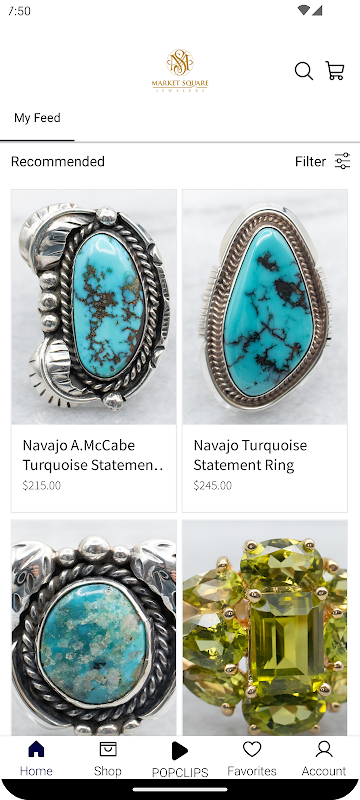360x800 pixels.
Task: Tap the Filter label
Action: 310,162
